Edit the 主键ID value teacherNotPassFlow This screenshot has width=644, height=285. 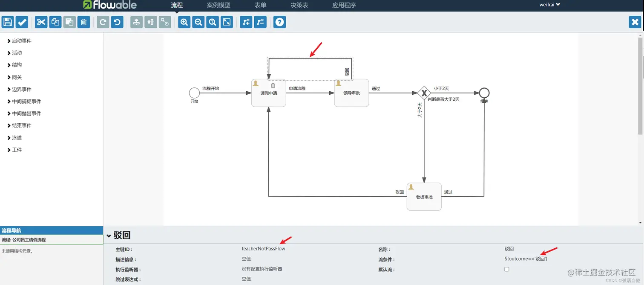point(263,249)
